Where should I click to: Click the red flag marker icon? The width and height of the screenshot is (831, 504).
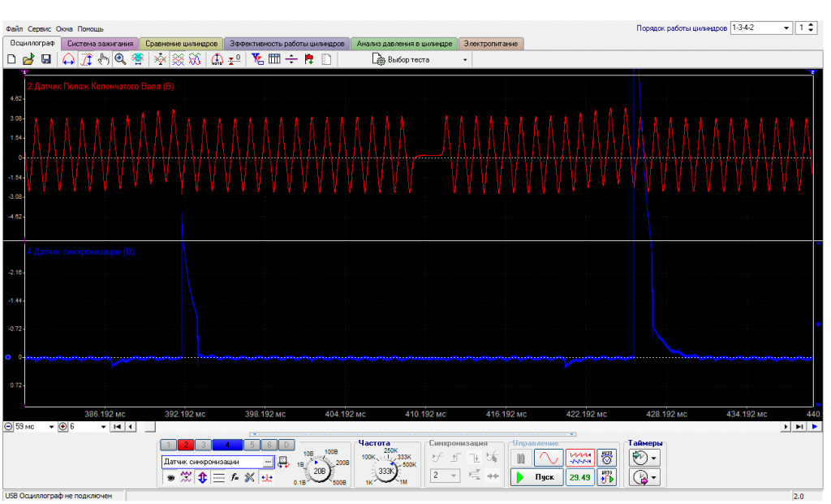tap(309, 59)
